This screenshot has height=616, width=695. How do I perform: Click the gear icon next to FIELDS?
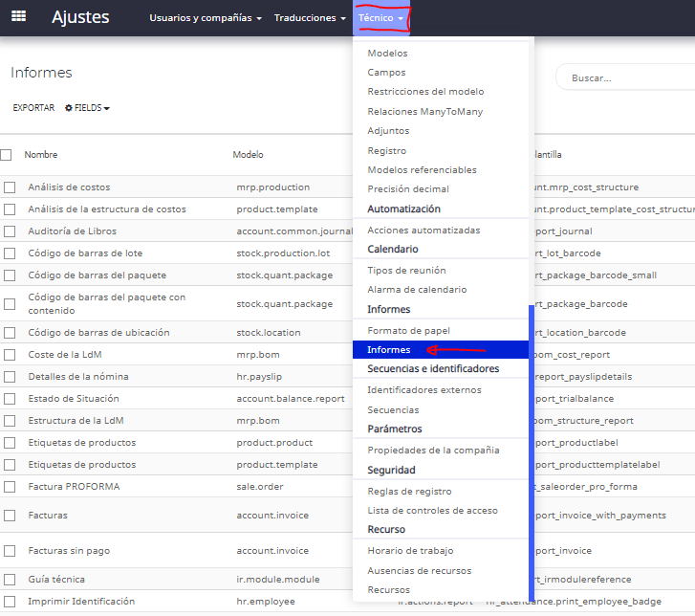pyautogui.click(x=68, y=108)
